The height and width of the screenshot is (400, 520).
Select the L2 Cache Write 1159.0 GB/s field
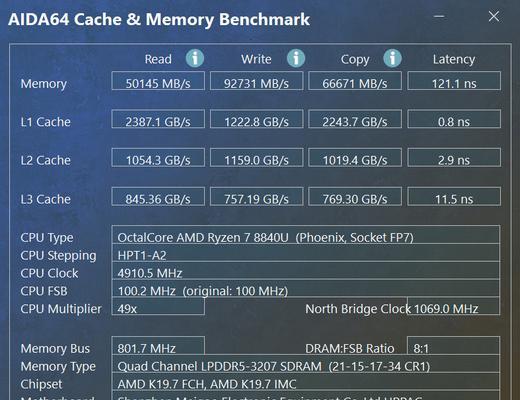click(256, 158)
